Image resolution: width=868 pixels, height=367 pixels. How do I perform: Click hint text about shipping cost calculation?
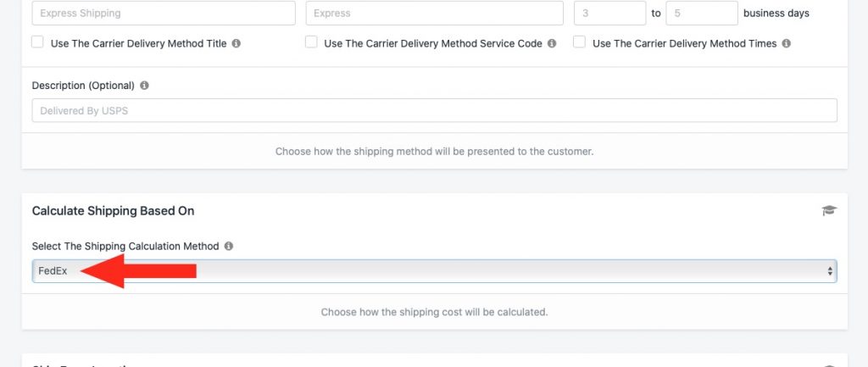tap(434, 312)
